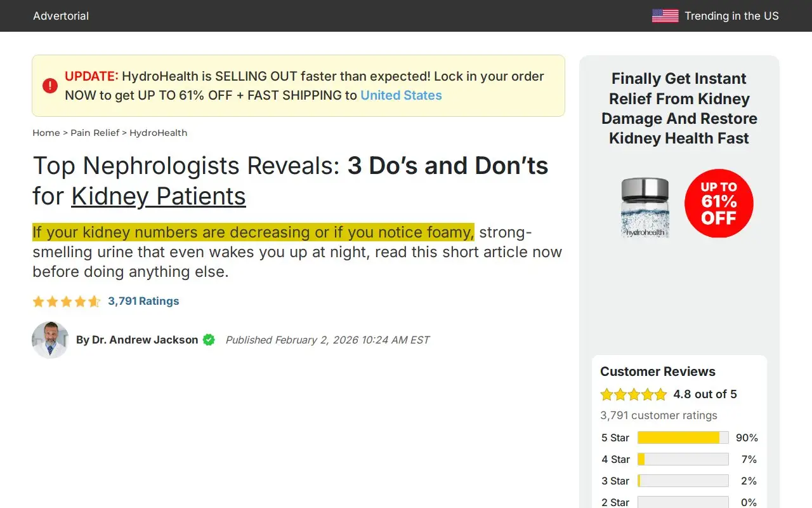Image resolution: width=812 pixels, height=508 pixels.
Task: Select the 4 Star label
Action: coord(615,459)
